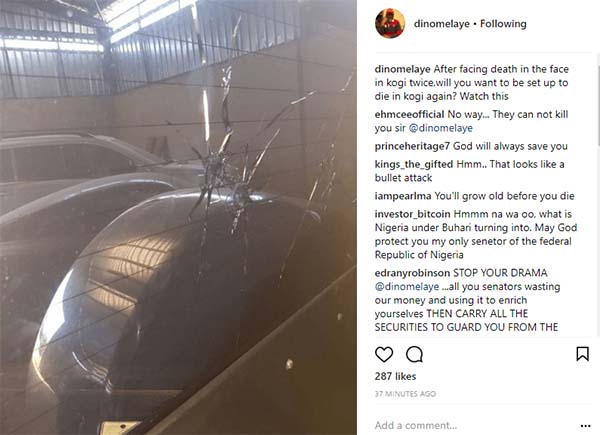Visit the investor_bitcoin profile
The height and width of the screenshot is (435, 600).
[x=412, y=214]
